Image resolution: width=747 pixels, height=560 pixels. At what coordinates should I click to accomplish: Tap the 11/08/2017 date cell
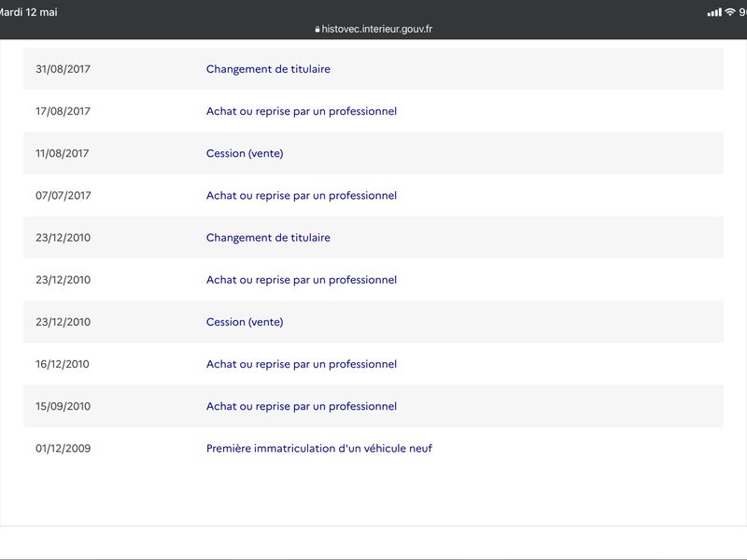[62, 153]
